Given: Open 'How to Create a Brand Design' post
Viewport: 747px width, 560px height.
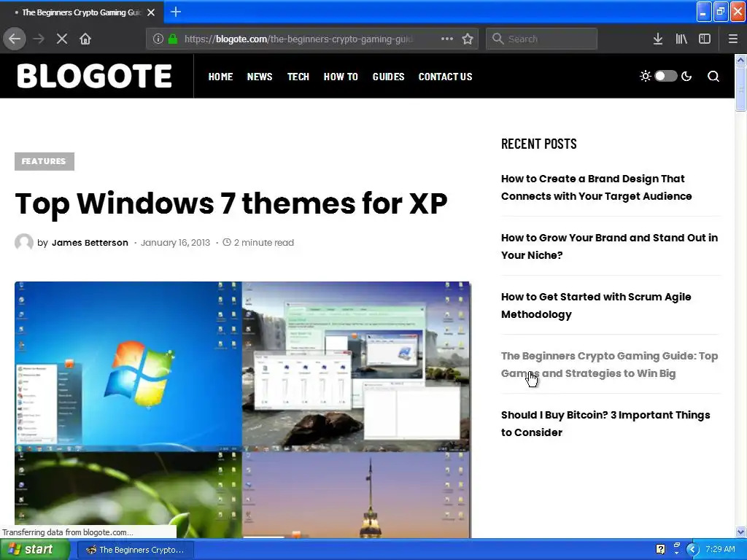Looking at the screenshot, I should click(597, 187).
